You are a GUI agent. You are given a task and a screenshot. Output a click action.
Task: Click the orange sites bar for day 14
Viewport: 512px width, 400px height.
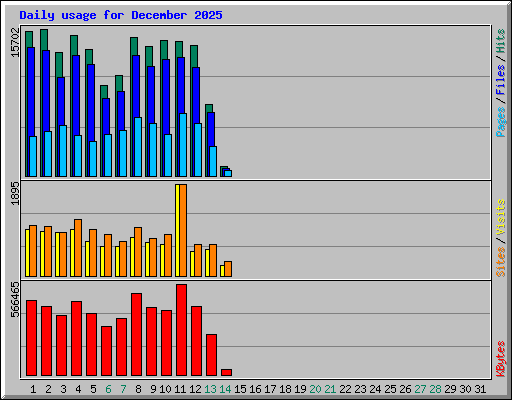click(228, 269)
